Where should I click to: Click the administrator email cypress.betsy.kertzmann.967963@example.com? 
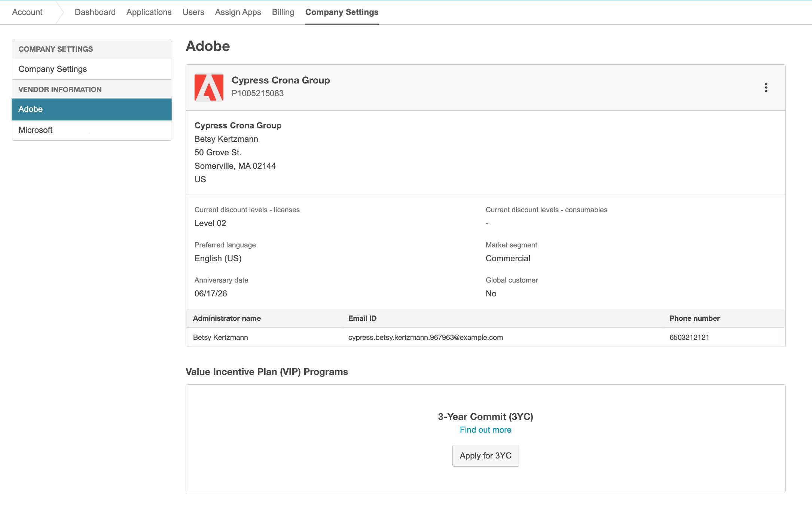click(425, 338)
